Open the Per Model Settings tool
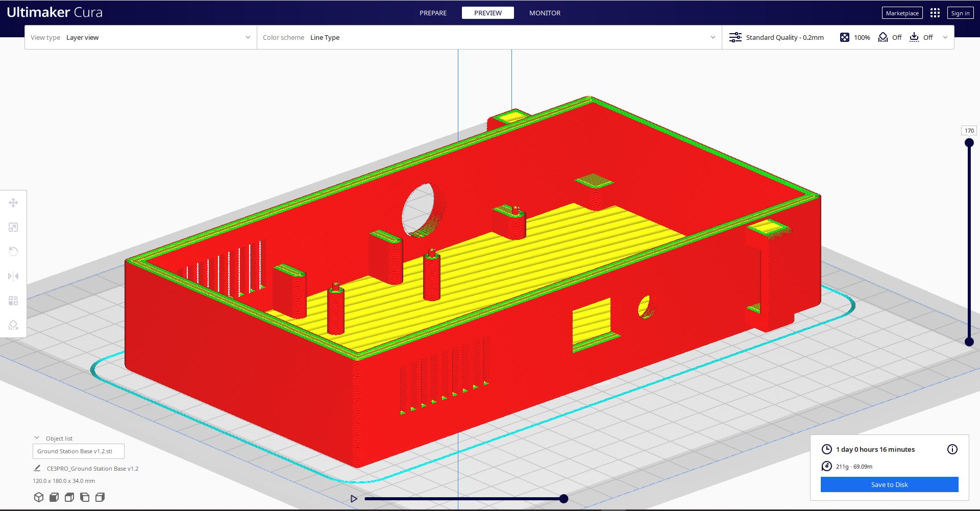This screenshot has height=511, width=980. pos(13,301)
